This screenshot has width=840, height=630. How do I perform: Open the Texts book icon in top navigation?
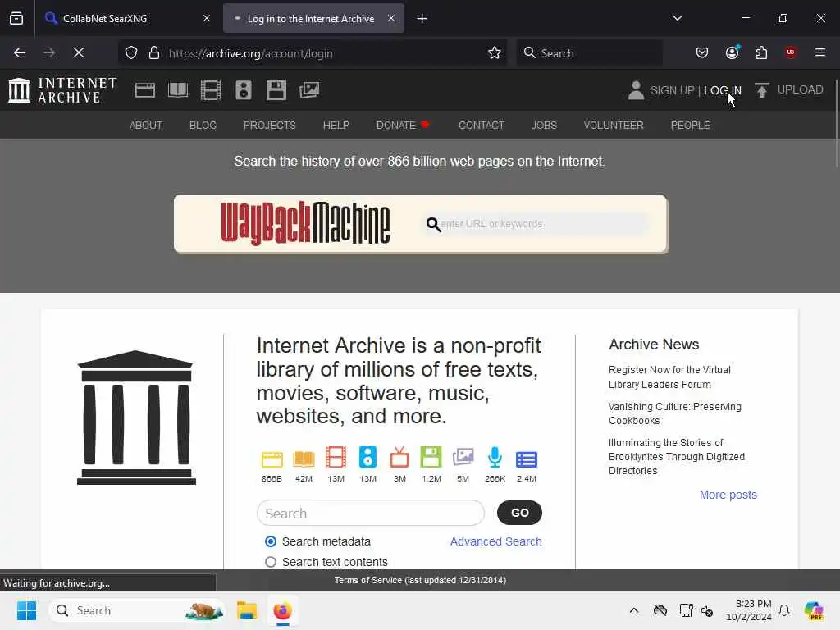click(178, 90)
